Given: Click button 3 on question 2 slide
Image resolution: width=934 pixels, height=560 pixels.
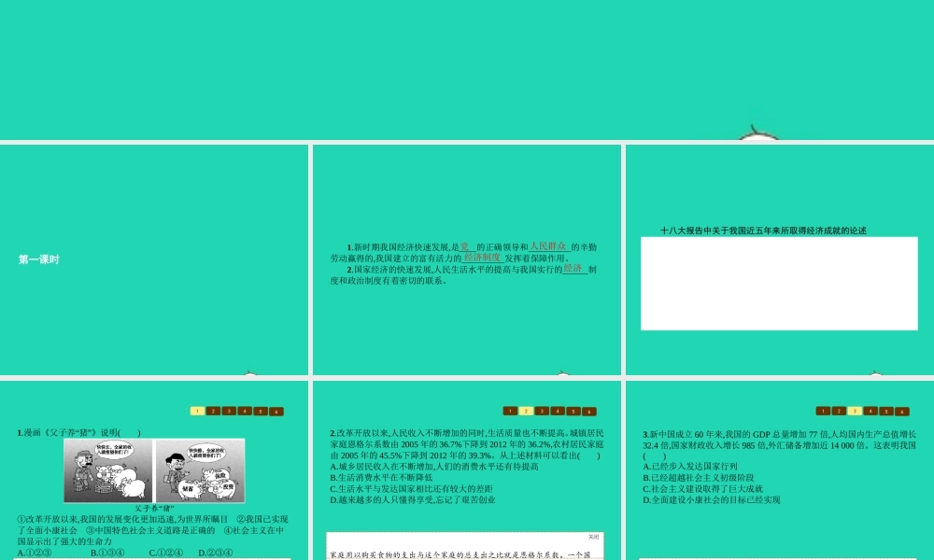Looking at the screenshot, I should coord(542,411).
